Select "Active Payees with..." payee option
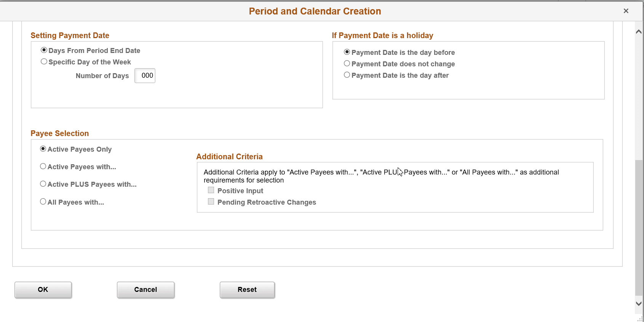The width and height of the screenshot is (644, 322). click(x=43, y=166)
